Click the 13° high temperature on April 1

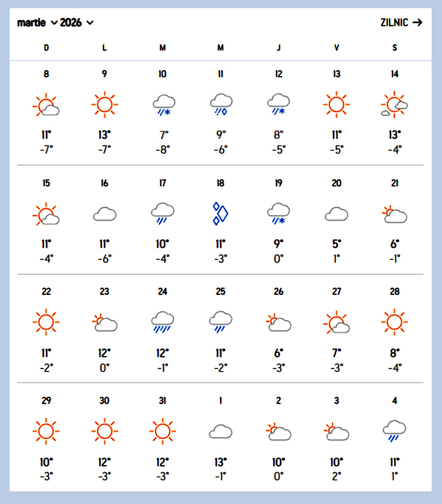pyautogui.click(x=220, y=462)
